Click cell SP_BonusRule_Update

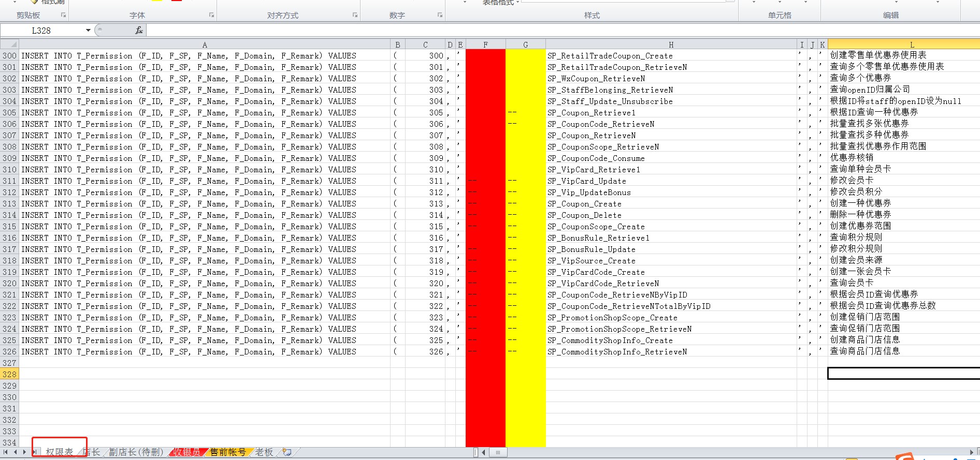coord(671,249)
